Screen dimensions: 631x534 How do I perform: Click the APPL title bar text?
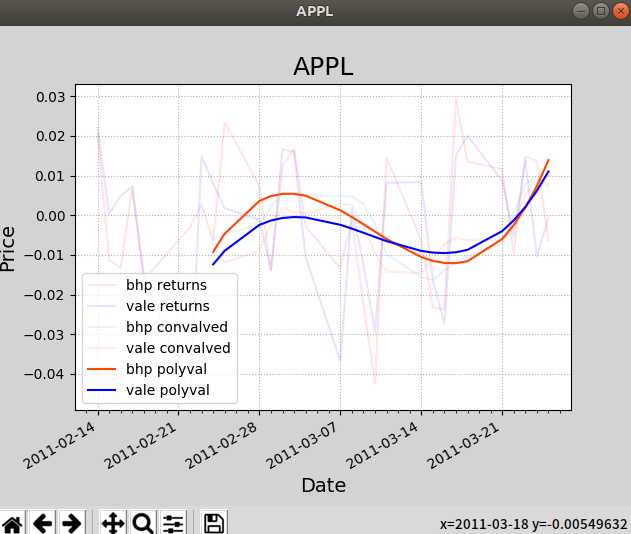[x=315, y=11]
